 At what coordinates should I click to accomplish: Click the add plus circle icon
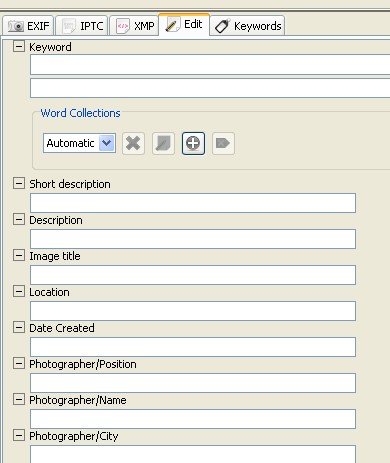193,143
